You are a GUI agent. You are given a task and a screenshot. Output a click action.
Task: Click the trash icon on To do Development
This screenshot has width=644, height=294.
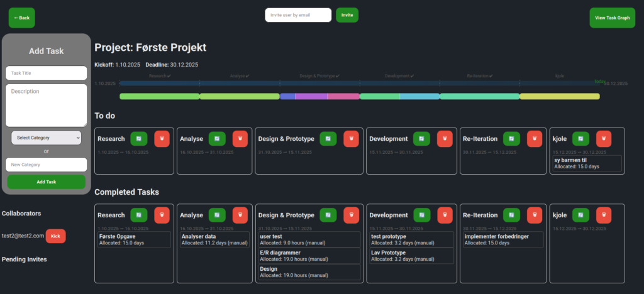(445, 139)
